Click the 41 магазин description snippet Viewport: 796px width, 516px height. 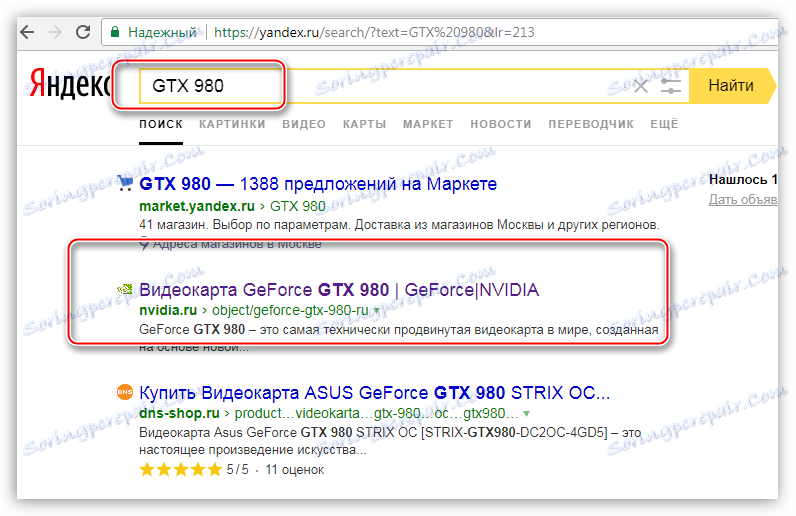399,225
